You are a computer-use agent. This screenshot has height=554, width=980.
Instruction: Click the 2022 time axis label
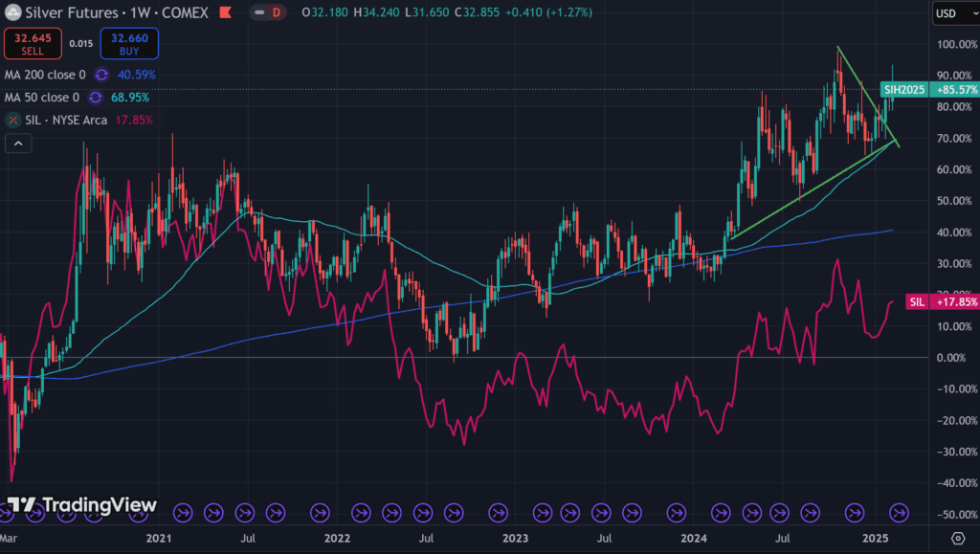point(338,539)
